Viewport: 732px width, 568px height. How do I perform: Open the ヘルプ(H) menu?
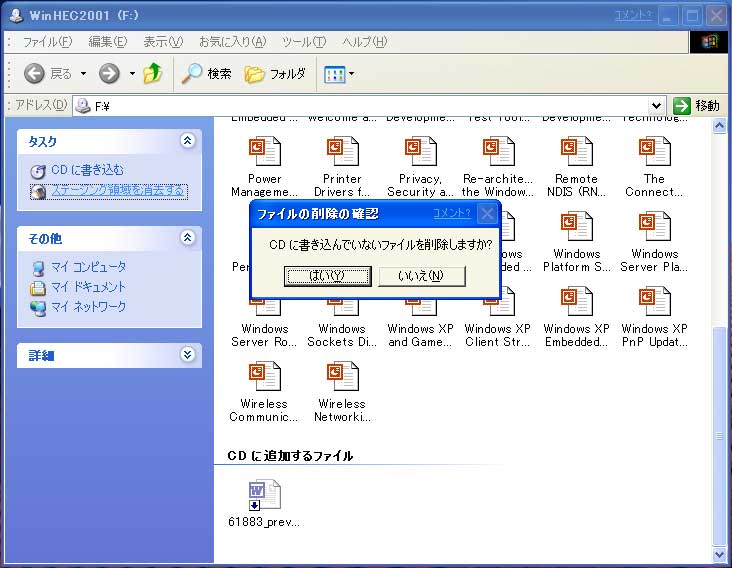tap(365, 42)
